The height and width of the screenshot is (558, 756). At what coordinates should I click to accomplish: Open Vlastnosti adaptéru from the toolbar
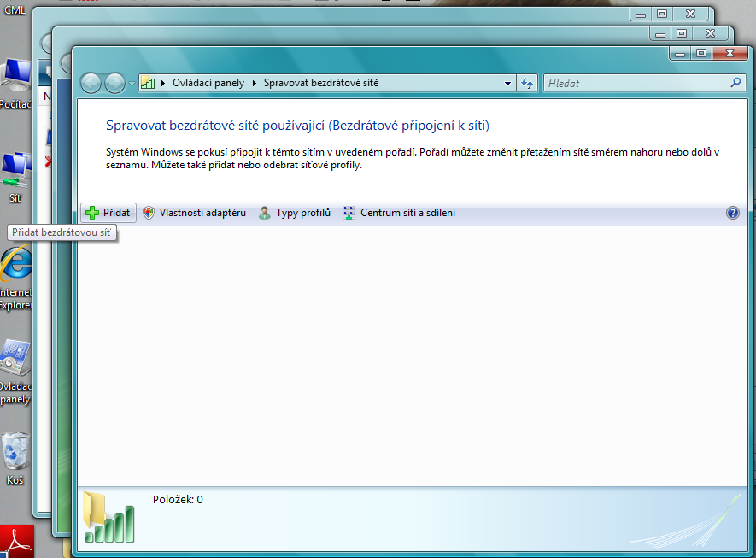[194, 213]
